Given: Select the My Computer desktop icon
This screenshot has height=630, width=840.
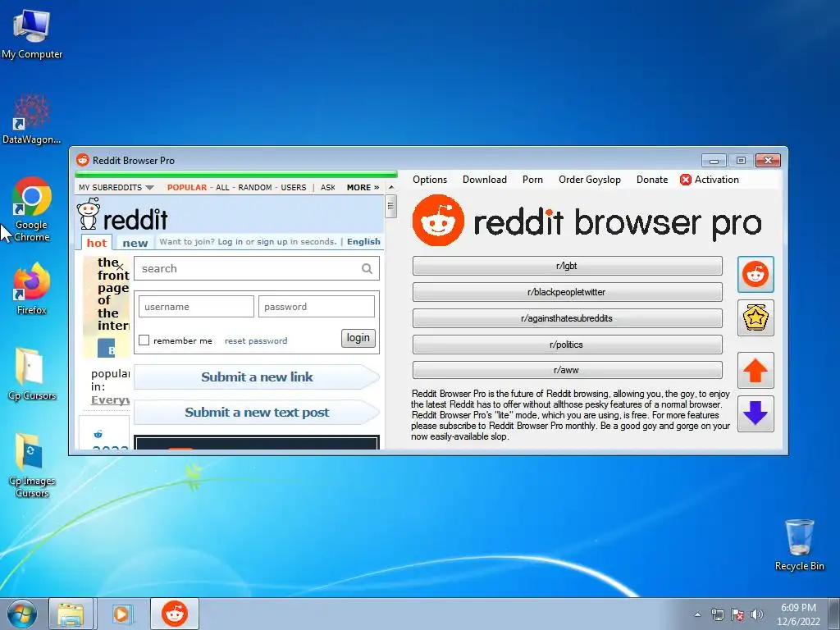Looking at the screenshot, I should [32, 34].
